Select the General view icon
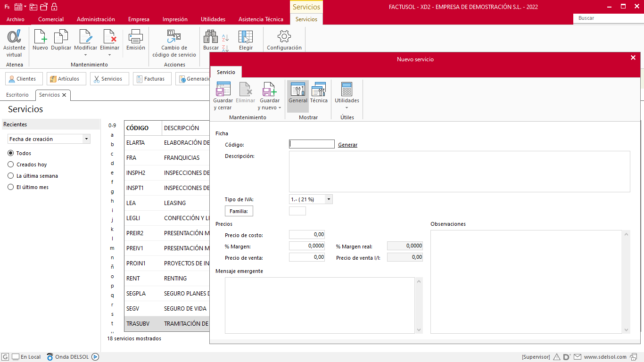 298,93
